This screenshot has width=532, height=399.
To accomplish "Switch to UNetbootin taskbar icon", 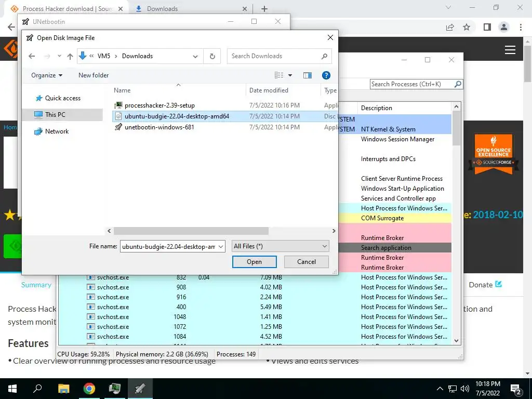I will click(140, 389).
